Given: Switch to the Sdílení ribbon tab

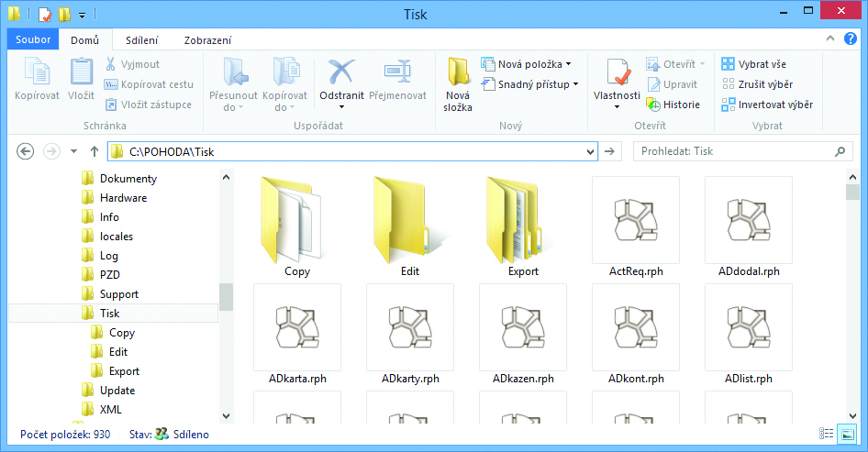Looking at the screenshot, I should pos(141,39).
